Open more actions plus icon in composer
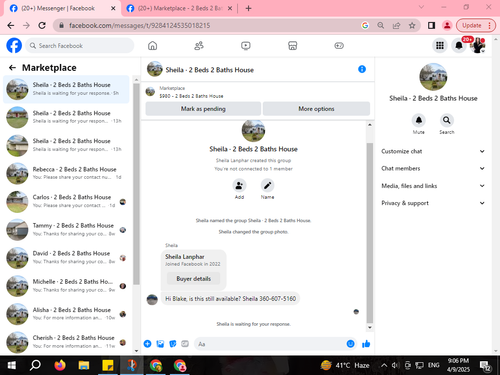Viewport: 500px width, 375px height. 147,344
